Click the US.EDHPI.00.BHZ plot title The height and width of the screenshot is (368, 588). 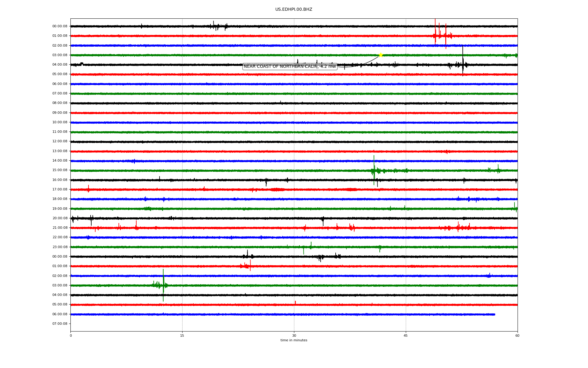click(294, 10)
